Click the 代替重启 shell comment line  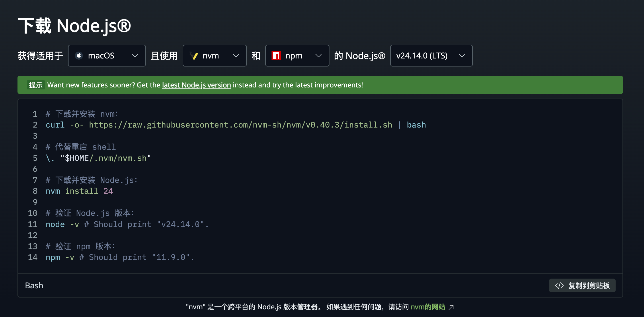pyautogui.click(x=81, y=147)
